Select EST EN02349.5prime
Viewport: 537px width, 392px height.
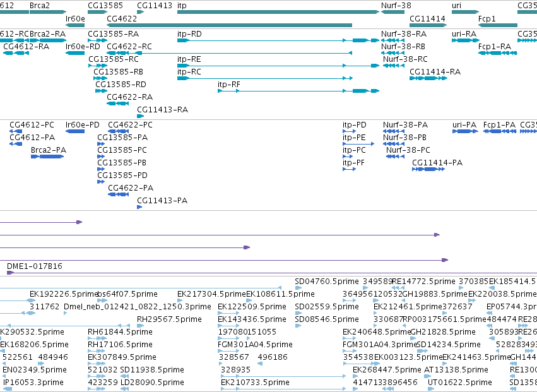(x=6, y=376)
